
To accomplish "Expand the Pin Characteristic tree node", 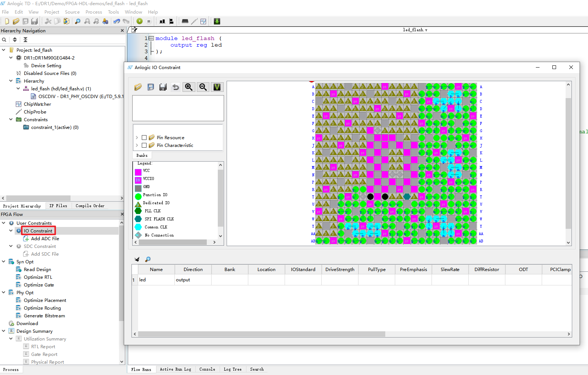I will tap(137, 145).
